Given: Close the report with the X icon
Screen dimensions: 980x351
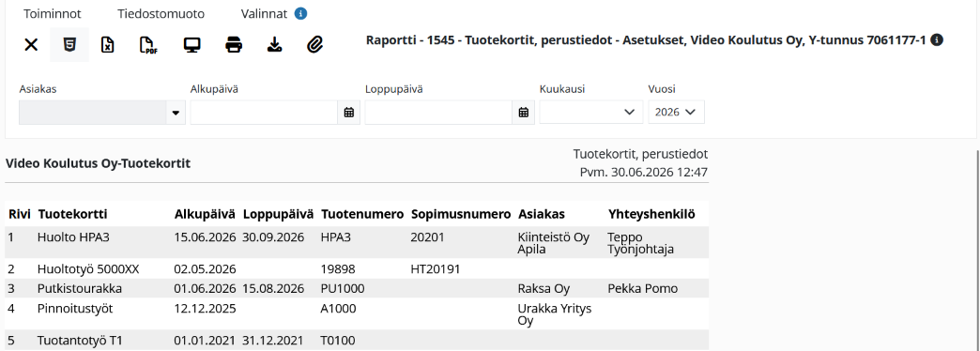Looking at the screenshot, I should [31, 45].
